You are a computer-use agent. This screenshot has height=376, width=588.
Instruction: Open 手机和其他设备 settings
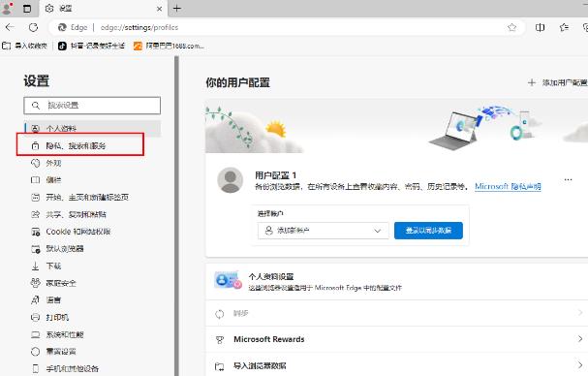click(65, 368)
